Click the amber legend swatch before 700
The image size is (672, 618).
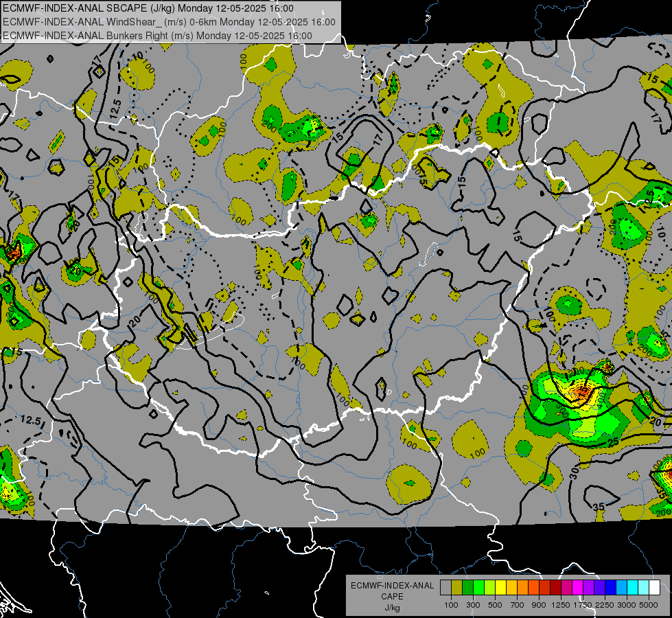click(x=511, y=588)
